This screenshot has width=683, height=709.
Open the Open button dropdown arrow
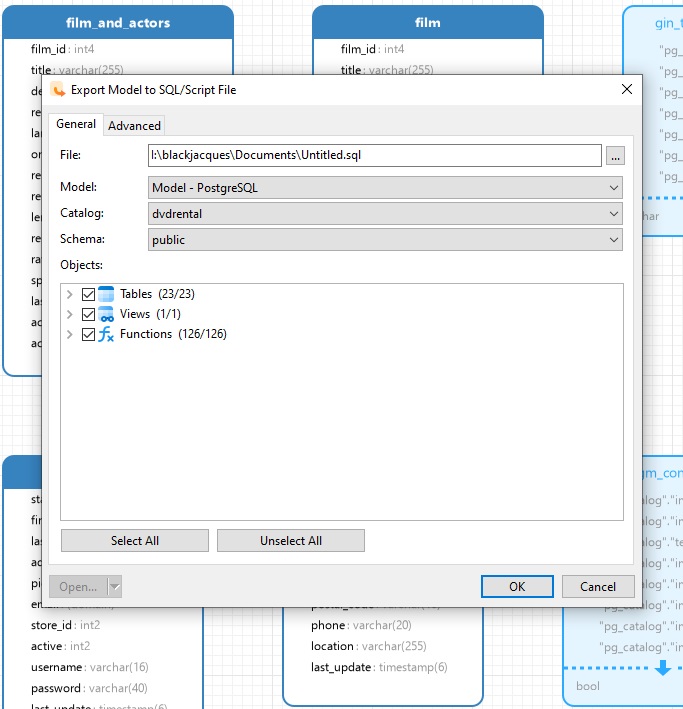point(115,587)
